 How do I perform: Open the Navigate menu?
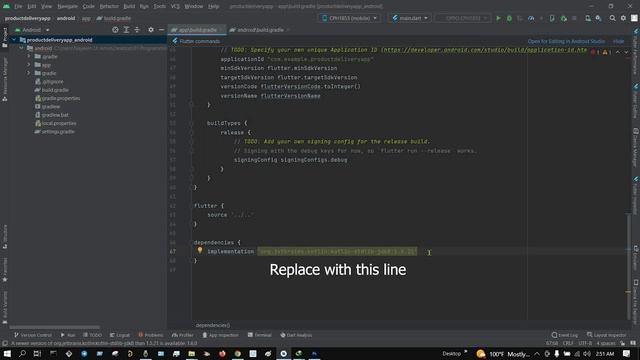tap(67, 7)
